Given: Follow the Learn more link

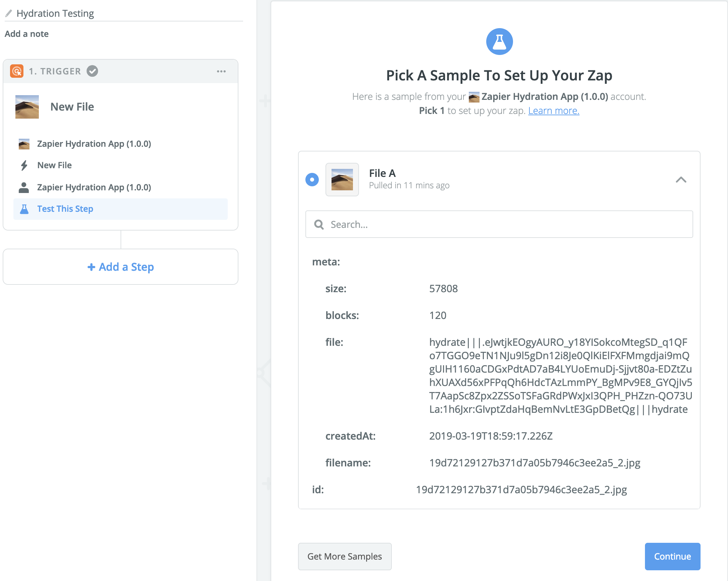Looking at the screenshot, I should point(554,111).
